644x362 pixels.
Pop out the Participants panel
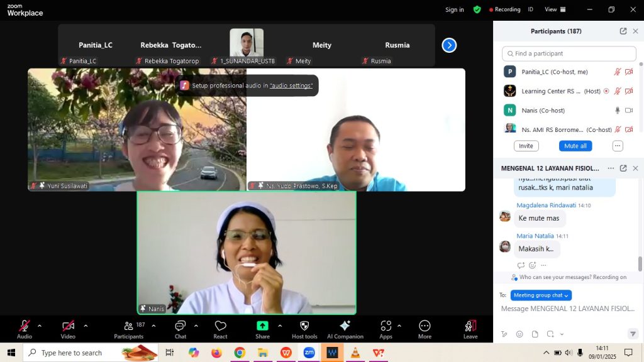pyautogui.click(x=623, y=31)
